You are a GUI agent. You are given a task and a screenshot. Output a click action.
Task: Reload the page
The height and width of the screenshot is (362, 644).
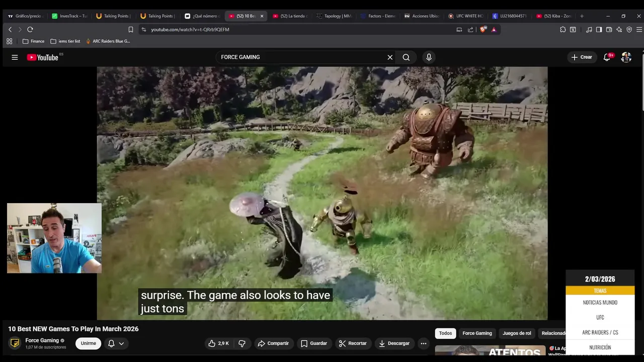(x=30, y=30)
